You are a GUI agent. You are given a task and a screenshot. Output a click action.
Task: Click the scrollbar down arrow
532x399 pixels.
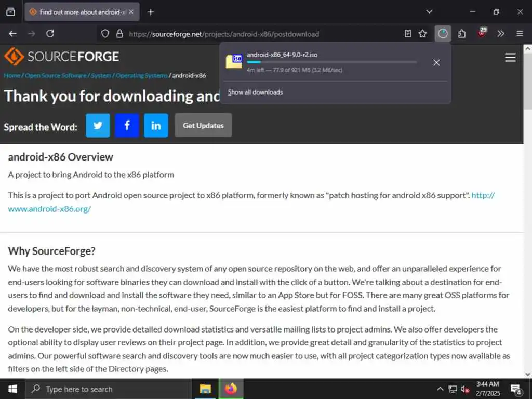pos(528,374)
